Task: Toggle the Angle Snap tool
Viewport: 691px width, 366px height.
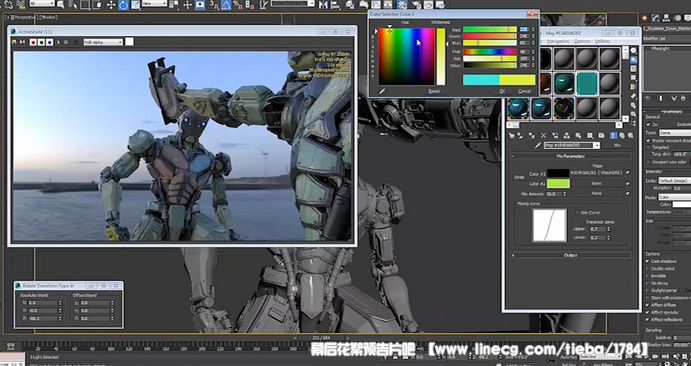Action: click(227, 5)
